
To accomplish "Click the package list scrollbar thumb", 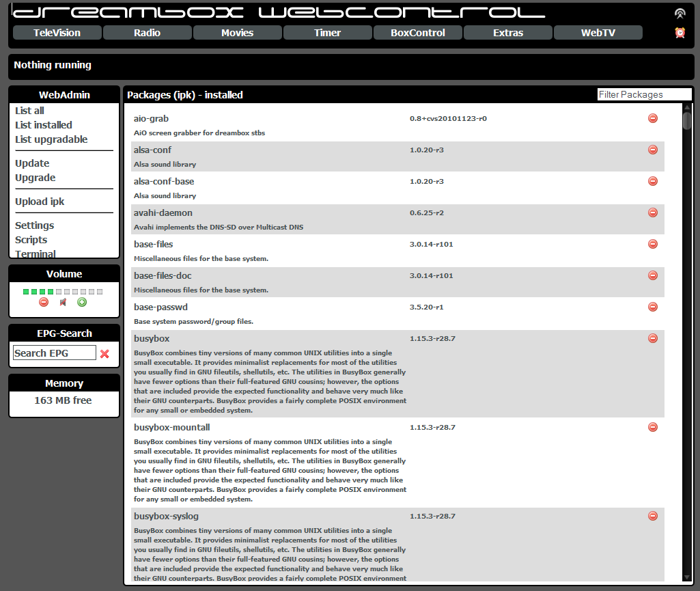I will click(687, 121).
